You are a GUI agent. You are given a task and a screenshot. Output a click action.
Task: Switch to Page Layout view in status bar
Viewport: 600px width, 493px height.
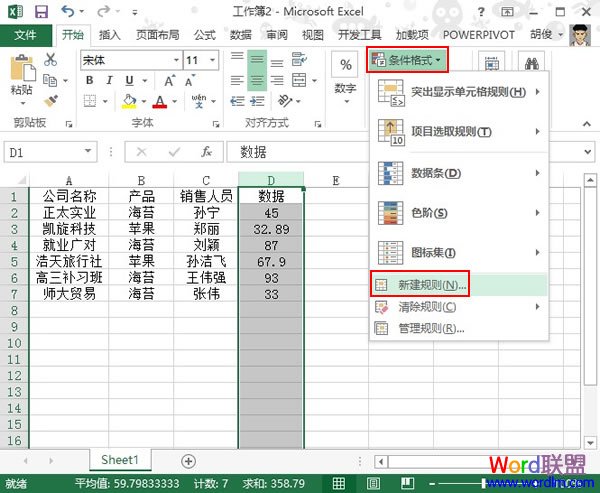coord(373,483)
